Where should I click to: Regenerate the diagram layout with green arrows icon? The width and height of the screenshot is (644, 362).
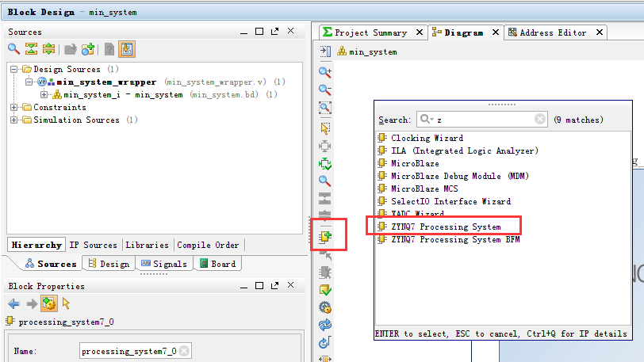tap(325, 164)
